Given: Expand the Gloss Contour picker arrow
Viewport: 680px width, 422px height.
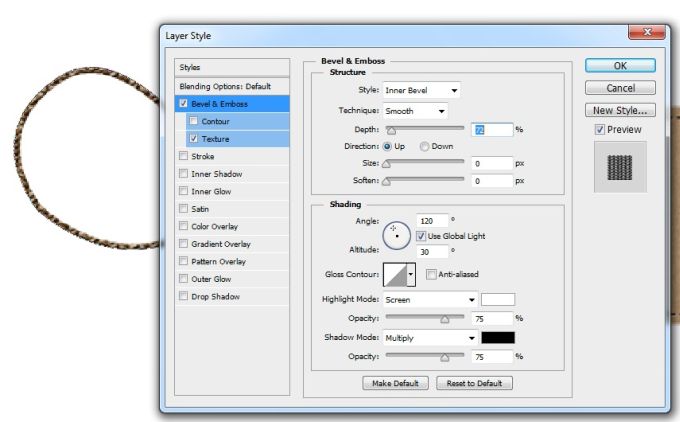Looking at the screenshot, I should pos(411,275).
